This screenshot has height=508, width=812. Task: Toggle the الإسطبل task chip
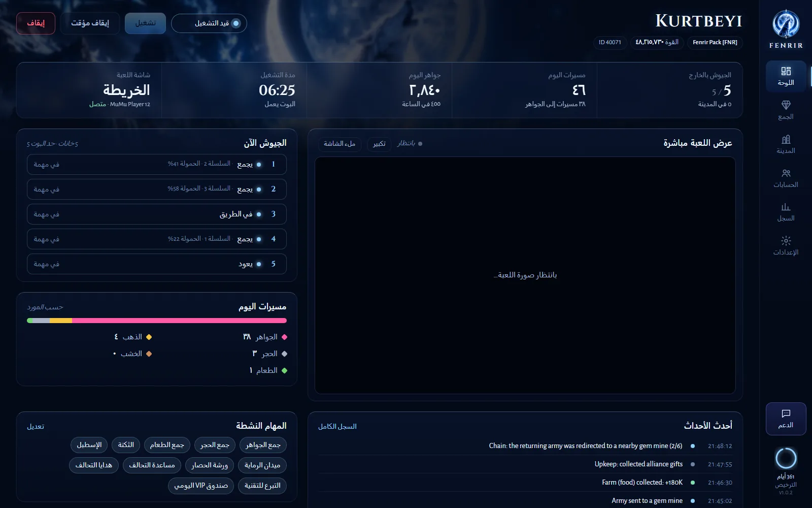coord(89,445)
